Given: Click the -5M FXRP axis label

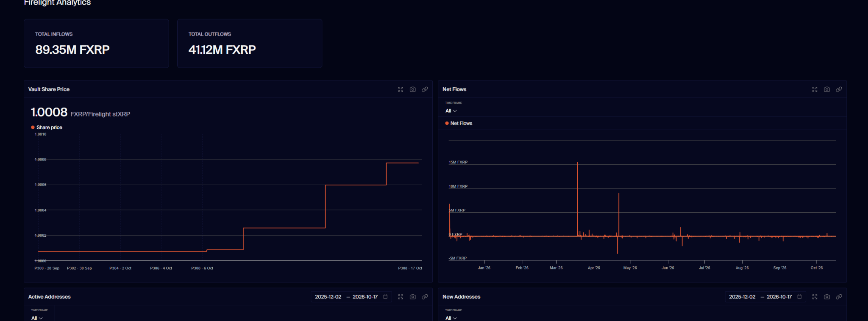Looking at the screenshot, I should point(458,258).
